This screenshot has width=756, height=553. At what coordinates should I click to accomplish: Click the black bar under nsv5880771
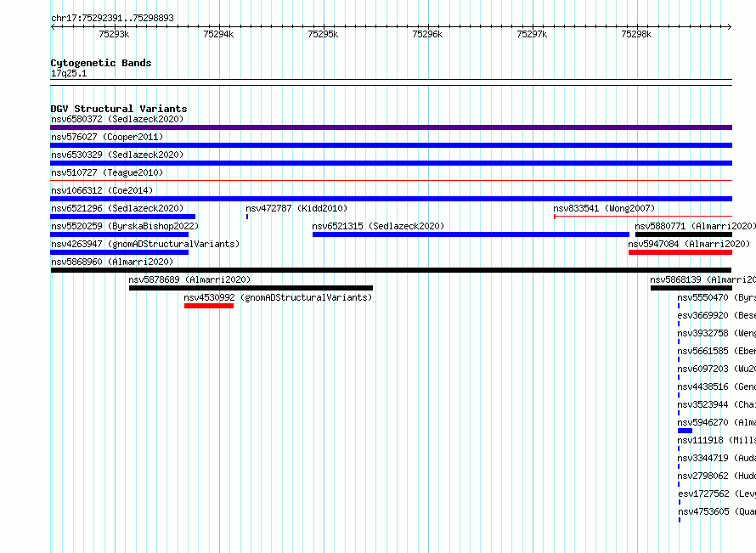684,234
